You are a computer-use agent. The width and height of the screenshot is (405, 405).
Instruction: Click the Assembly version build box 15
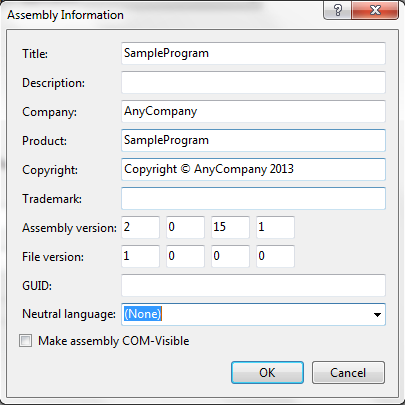(230, 227)
